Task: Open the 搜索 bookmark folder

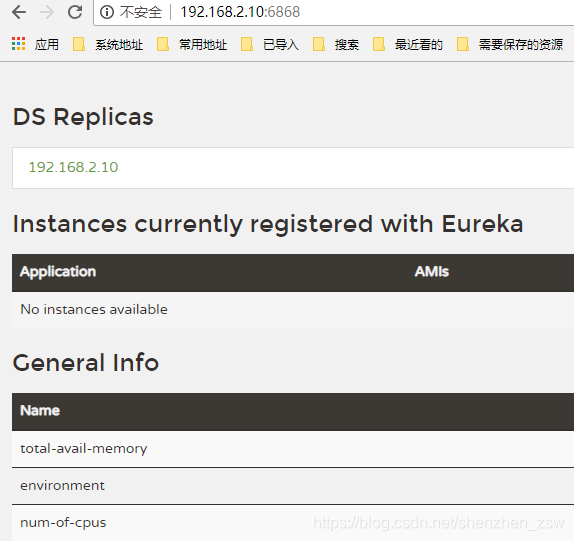Action: coord(336,44)
